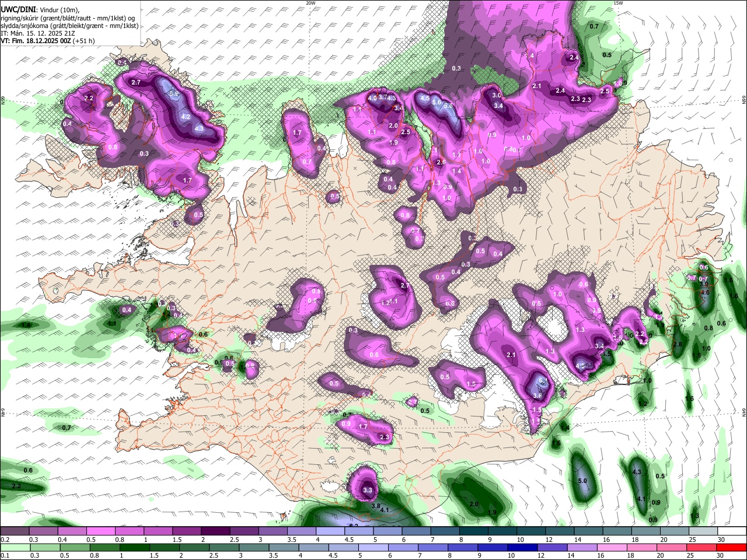Click the UWC/DINI title text

coord(18,9)
